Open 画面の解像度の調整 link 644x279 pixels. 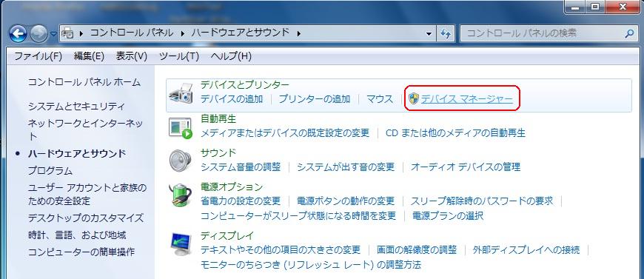pos(417,249)
